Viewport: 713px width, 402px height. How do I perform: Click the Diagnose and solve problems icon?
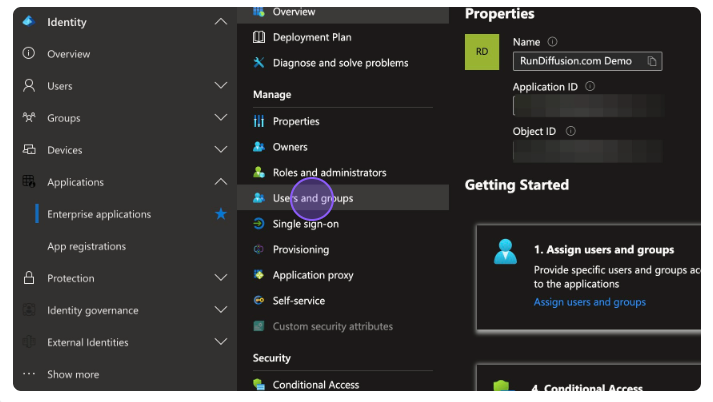(259, 63)
